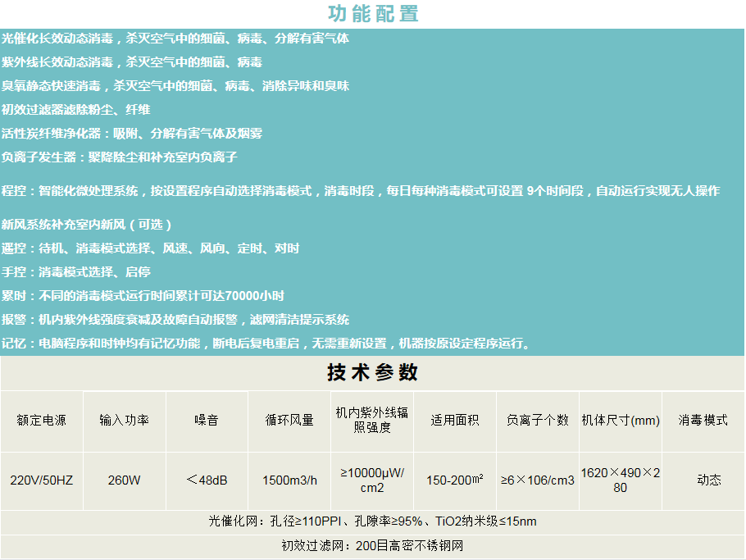Screen dimensions: 746x560
Task: Click the 负离子发生器 description line
Action: click(x=120, y=157)
